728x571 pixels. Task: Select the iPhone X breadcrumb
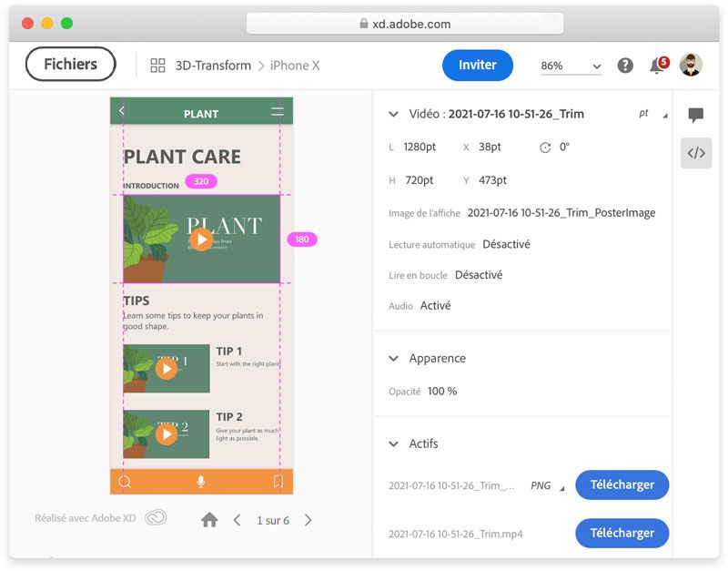pos(295,66)
